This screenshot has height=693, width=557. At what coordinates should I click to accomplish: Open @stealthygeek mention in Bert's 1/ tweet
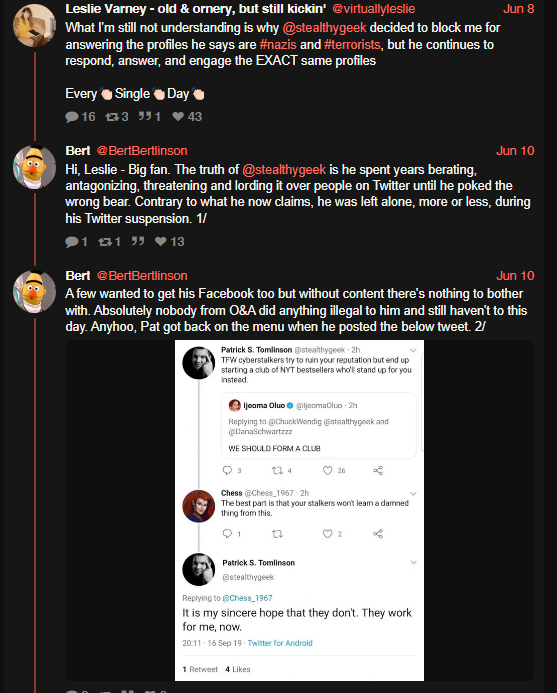(x=284, y=170)
